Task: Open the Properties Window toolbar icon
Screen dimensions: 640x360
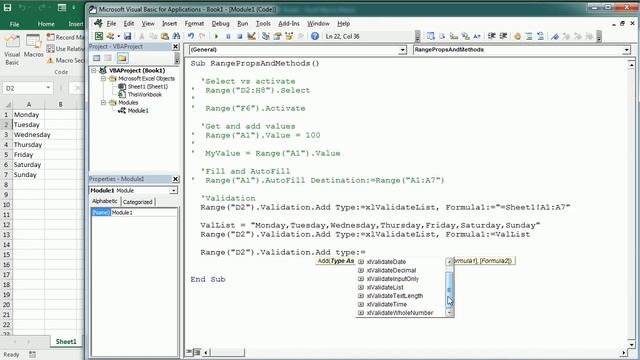Action: [278, 36]
